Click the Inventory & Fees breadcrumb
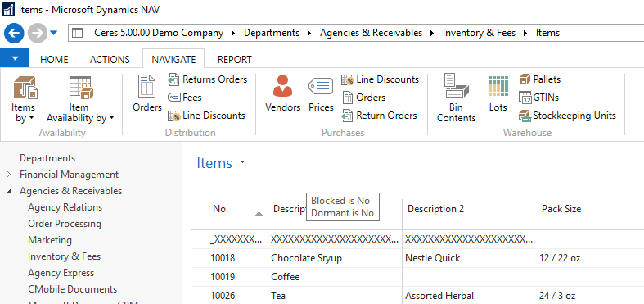 point(479,33)
